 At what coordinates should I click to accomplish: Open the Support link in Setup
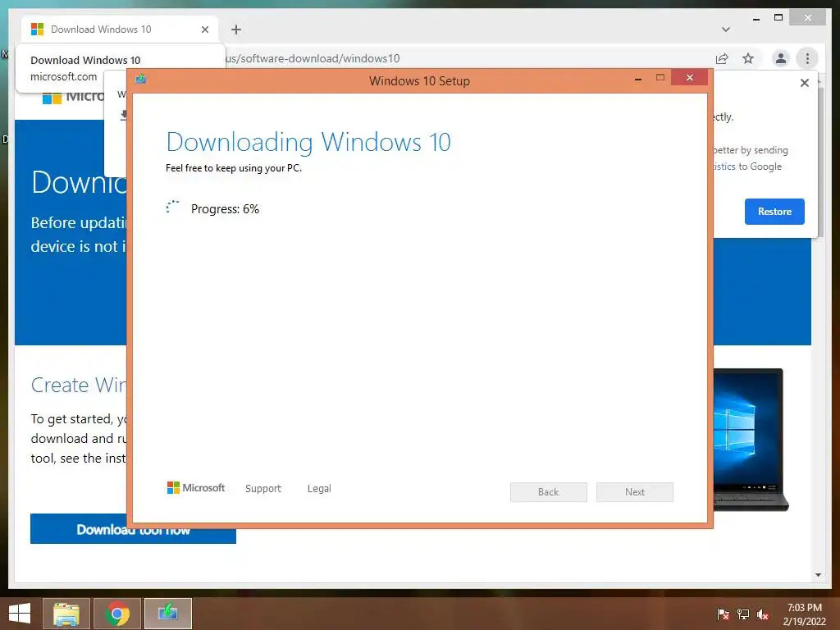pos(263,489)
